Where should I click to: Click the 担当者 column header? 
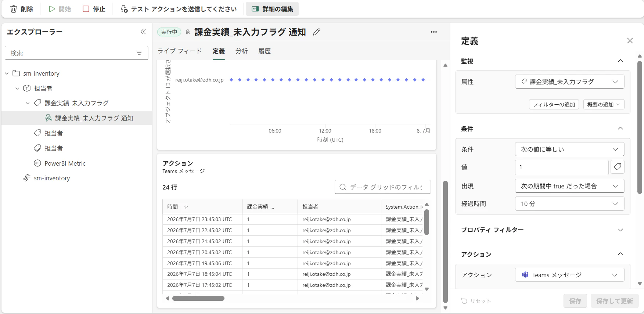339,207
